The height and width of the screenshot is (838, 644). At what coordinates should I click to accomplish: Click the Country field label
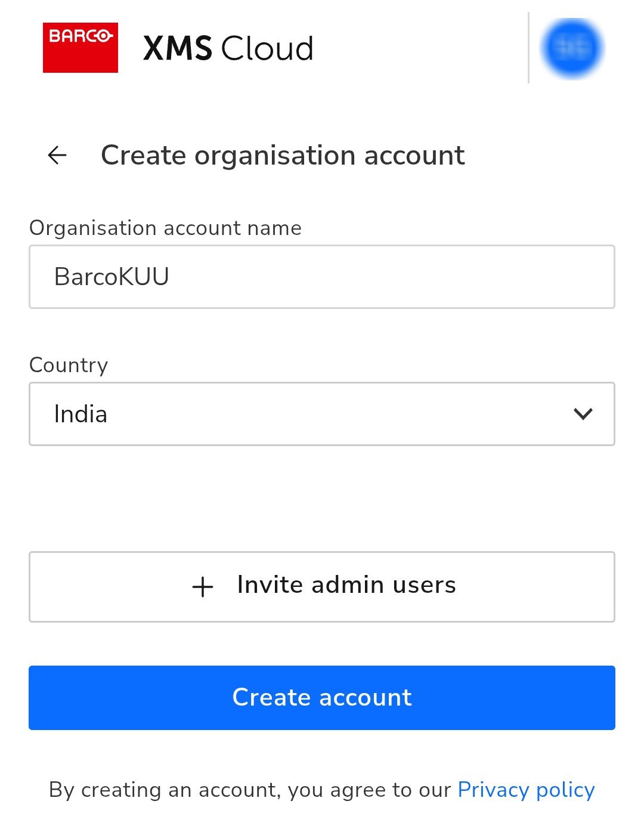tap(69, 365)
